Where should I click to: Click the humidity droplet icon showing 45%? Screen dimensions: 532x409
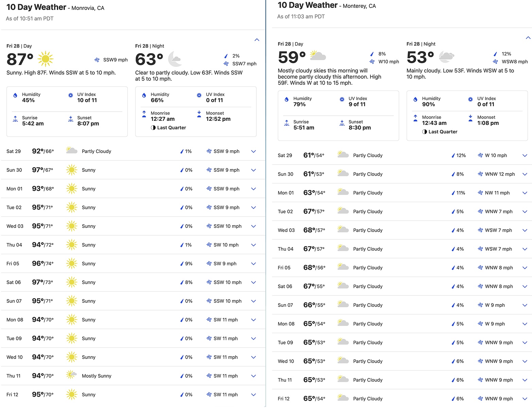(x=15, y=95)
